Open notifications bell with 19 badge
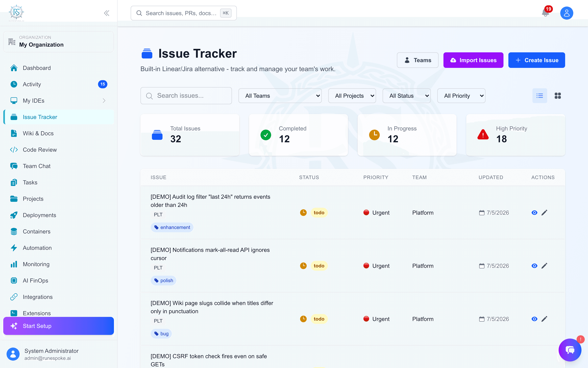This screenshot has width=588, height=368. point(546,13)
